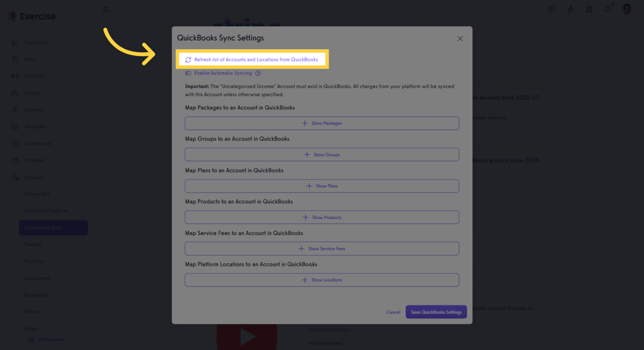Expand the Show Packages section
This screenshot has height=350, width=644.
[322, 123]
